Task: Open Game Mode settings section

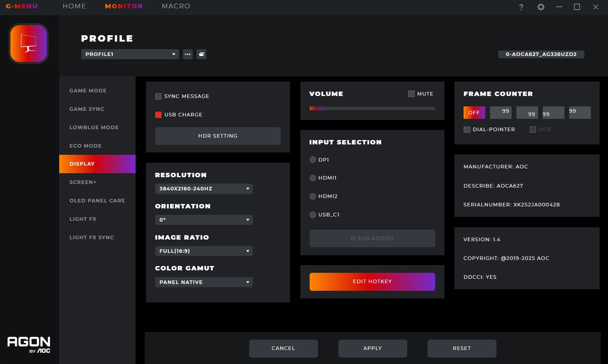Action: pyautogui.click(x=97, y=90)
